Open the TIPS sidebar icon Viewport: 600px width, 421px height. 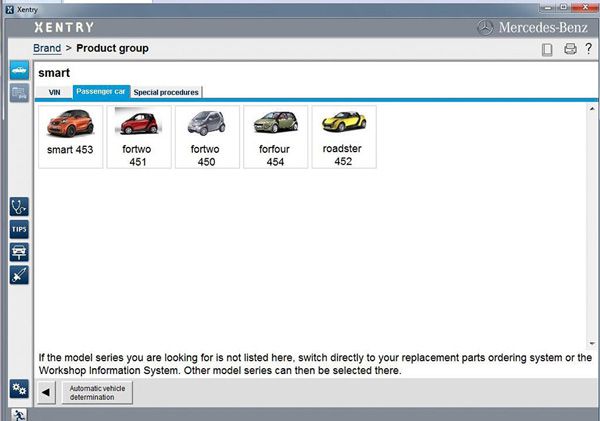(19, 230)
